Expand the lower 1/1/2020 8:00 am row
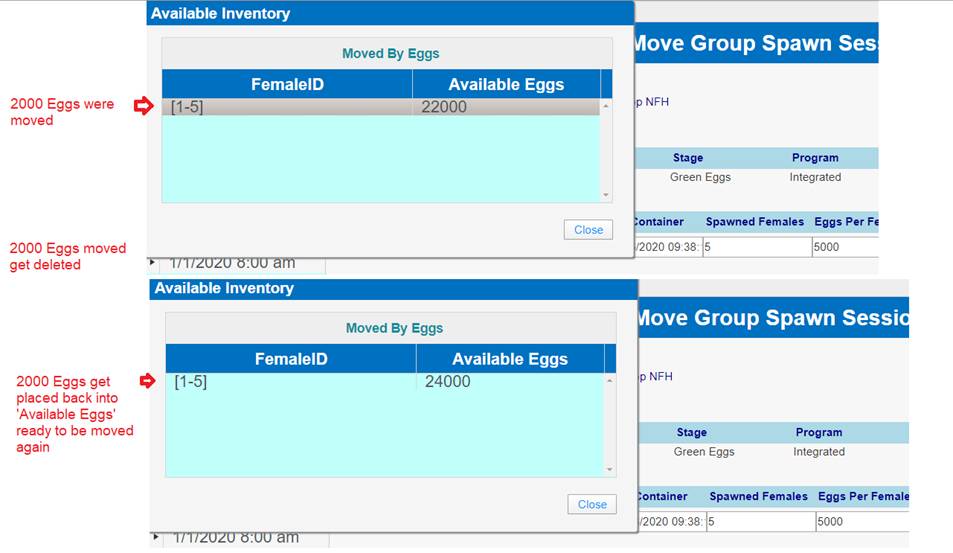 click(x=155, y=538)
